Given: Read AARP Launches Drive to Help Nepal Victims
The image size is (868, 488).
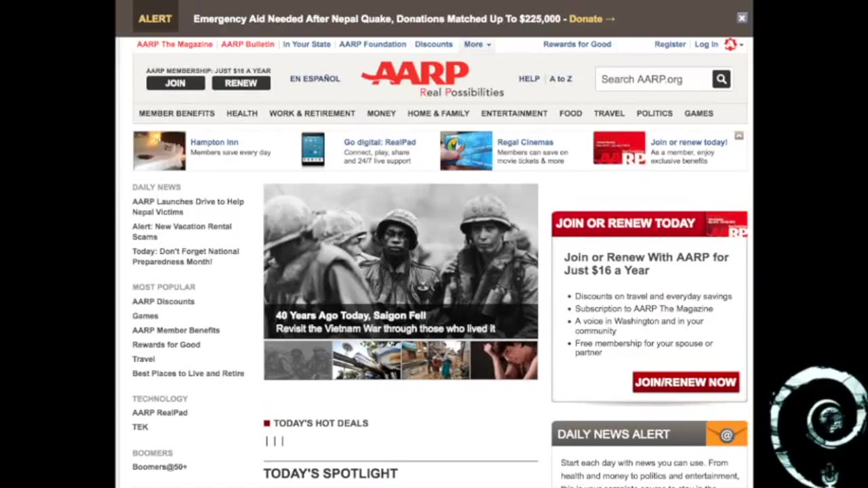Looking at the screenshot, I should (x=188, y=207).
